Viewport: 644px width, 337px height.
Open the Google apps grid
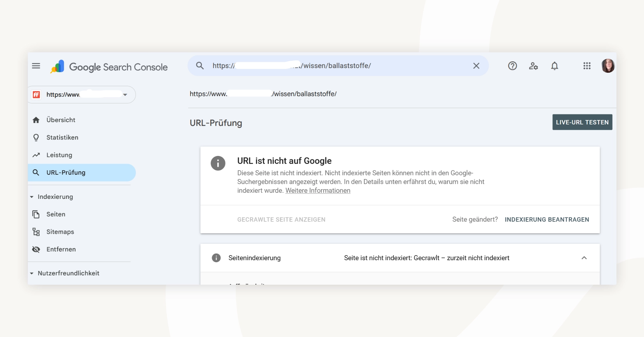pos(587,66)
